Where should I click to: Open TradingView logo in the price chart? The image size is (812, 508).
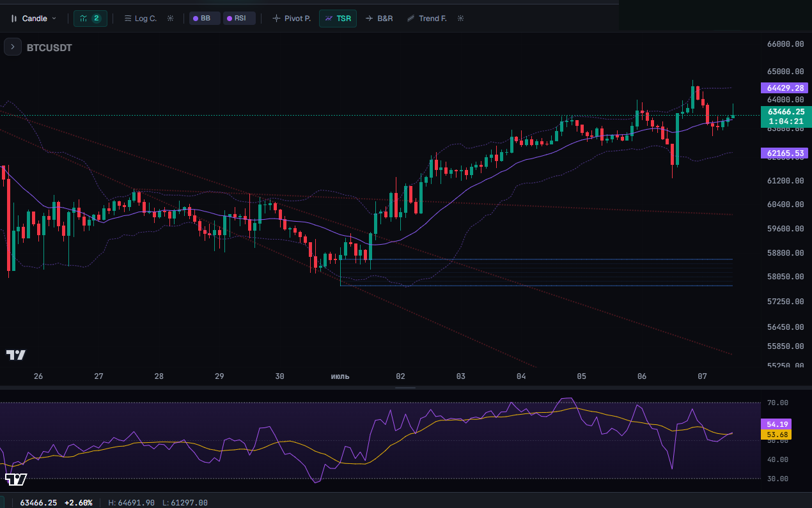tap(16, 355)
